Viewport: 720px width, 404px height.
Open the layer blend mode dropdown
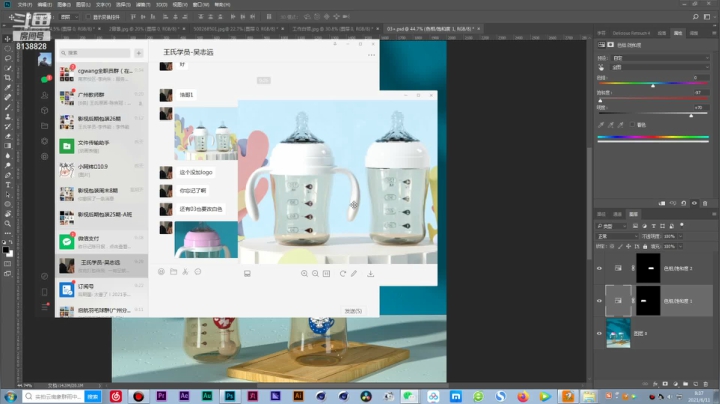618,236
